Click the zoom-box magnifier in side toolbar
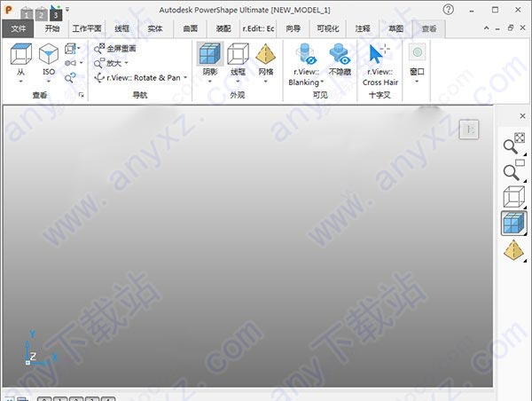The image size is (532, 401). click(x=513, y=169)
